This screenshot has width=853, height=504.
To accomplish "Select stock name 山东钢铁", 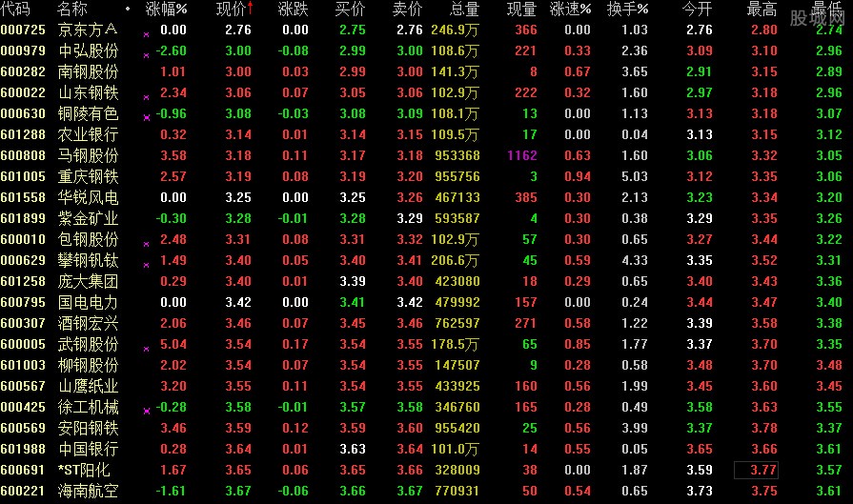I will 88,92.
